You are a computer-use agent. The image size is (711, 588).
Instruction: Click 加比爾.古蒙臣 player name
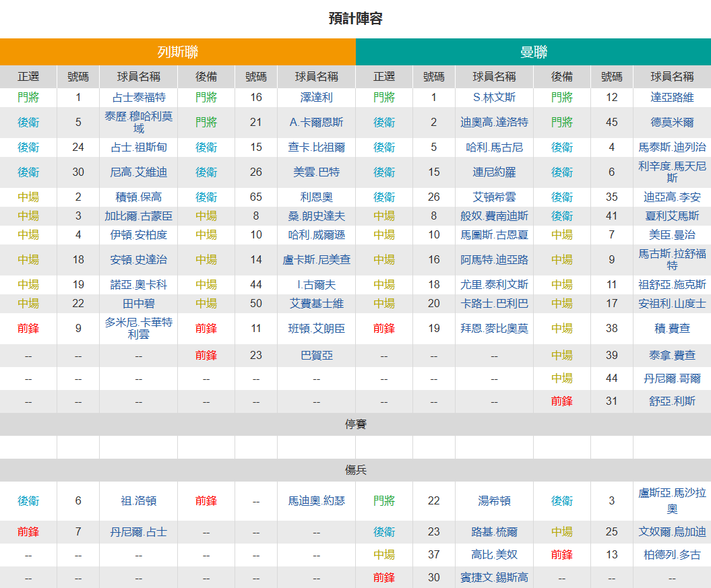138,216
